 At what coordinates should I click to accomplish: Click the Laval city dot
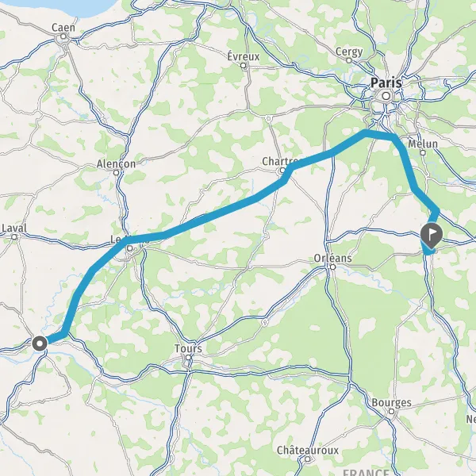click(14, 236)
